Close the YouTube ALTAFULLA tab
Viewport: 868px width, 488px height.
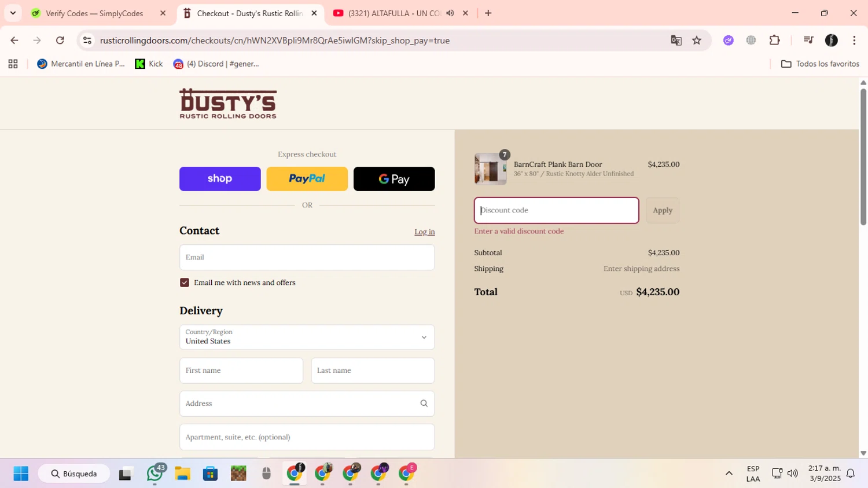[x=465, y=13]
